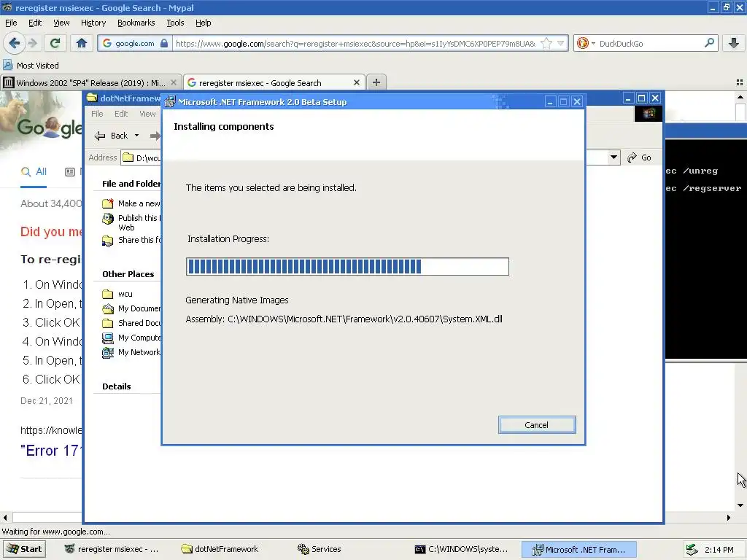Open the browser View menu

click(61, 23)
